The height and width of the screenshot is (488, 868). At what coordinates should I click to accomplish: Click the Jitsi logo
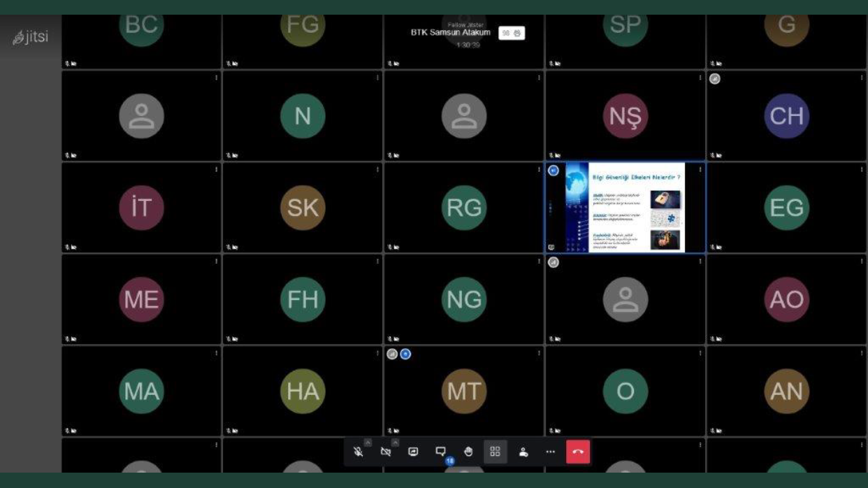point(31,37)
